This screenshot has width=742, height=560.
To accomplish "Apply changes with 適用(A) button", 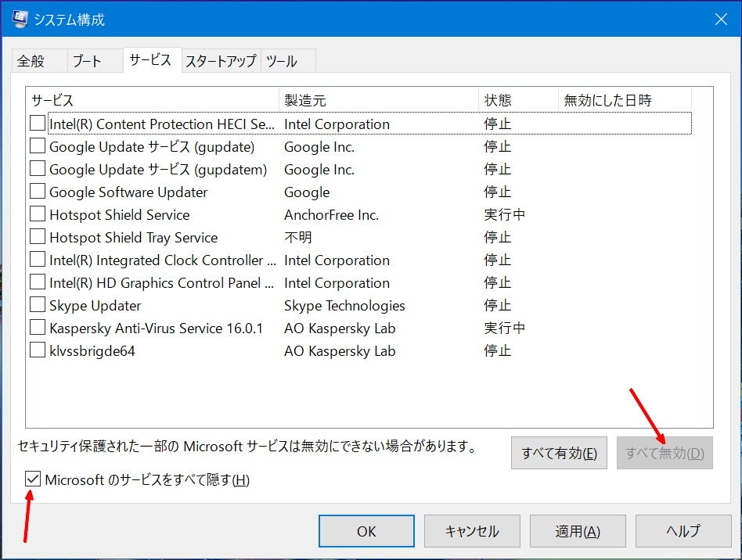I will [x=578, y=531].
